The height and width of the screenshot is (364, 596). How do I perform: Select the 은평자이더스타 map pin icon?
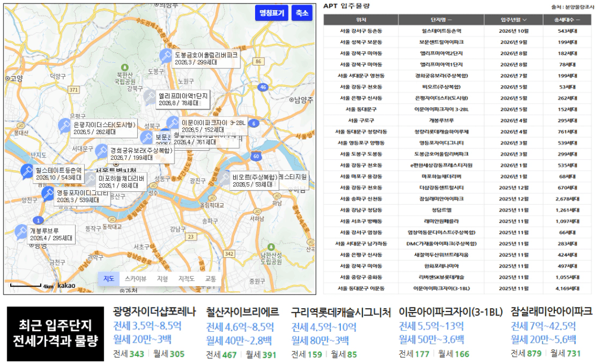coord(64,125)
